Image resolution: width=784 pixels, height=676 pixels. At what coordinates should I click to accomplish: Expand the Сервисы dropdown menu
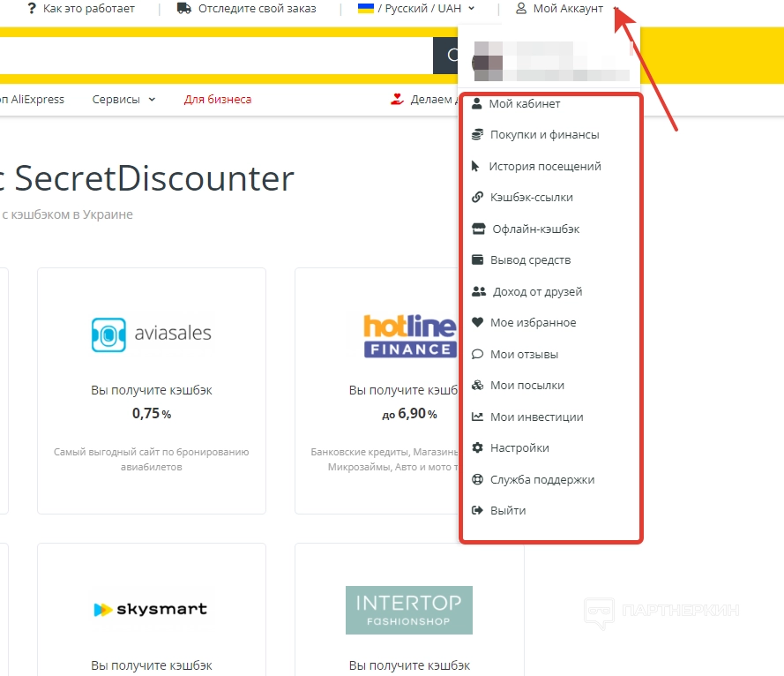click(123, 100)
